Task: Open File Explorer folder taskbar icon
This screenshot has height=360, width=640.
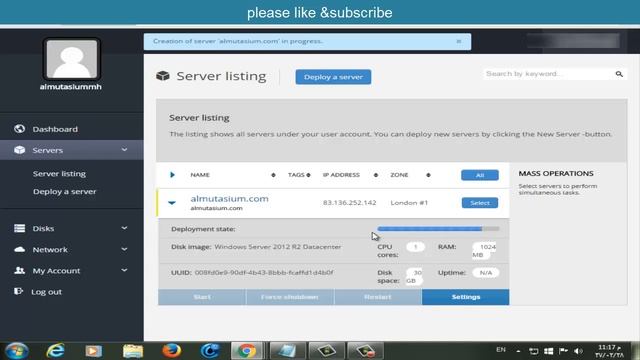Action: [133, 351]
